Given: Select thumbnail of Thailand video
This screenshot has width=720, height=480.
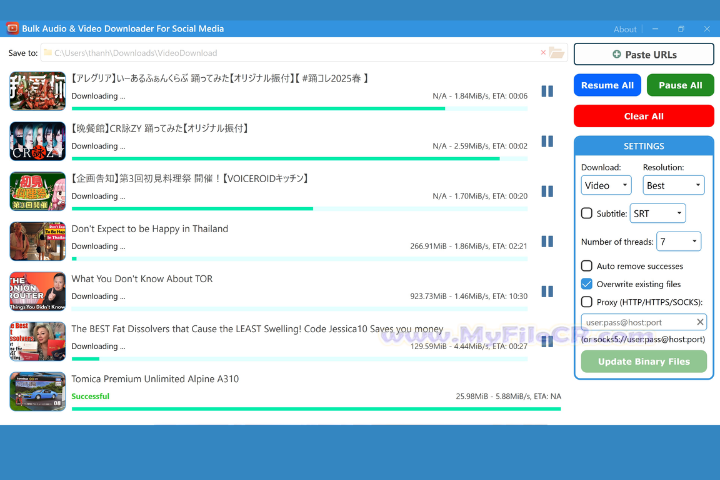Looking at the screenshot, I should (38, 241).
